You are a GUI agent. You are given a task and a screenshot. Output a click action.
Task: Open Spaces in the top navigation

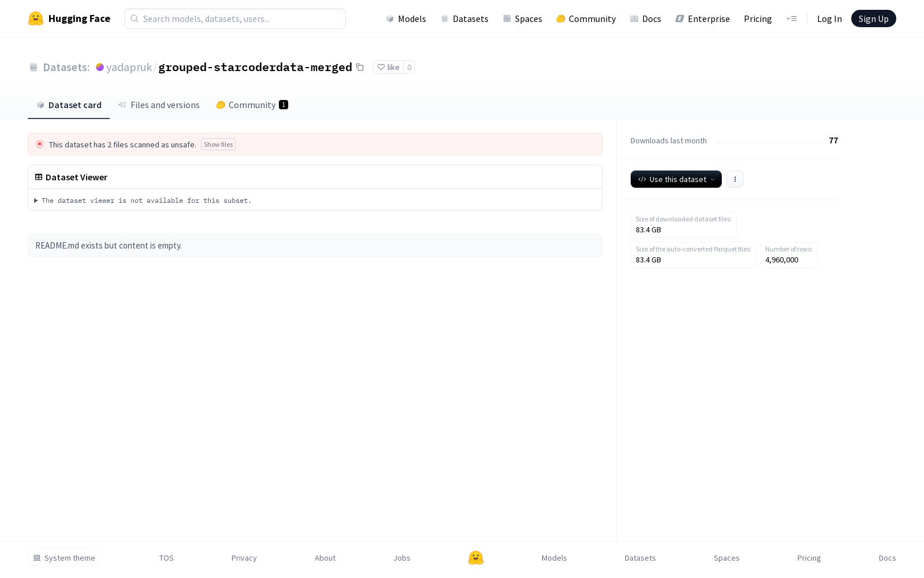[522, 18]
